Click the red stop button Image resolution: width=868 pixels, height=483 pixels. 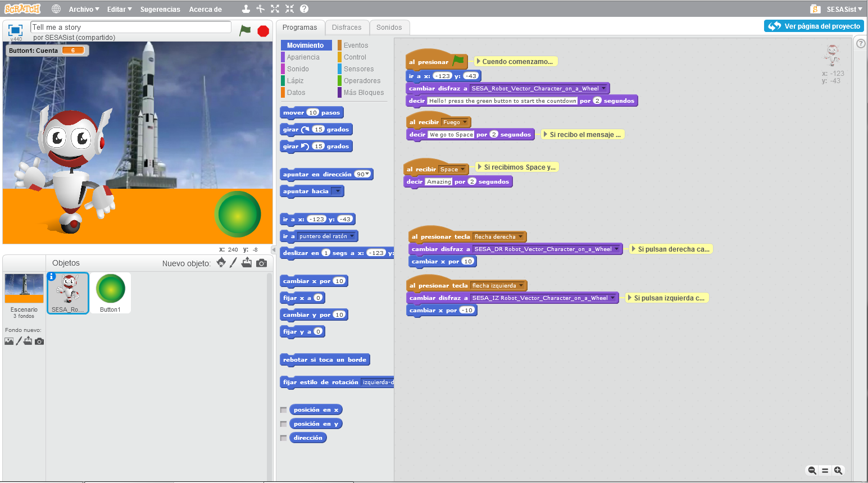tap(262, 31)
